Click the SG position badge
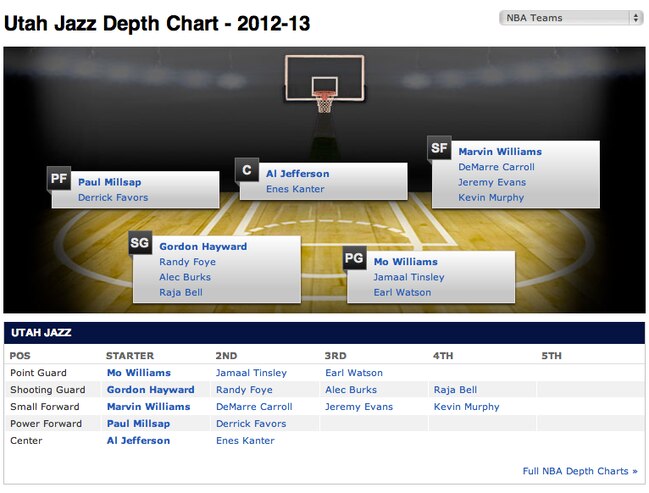This screenshot has width=649, height=493. tap(140, 243)
